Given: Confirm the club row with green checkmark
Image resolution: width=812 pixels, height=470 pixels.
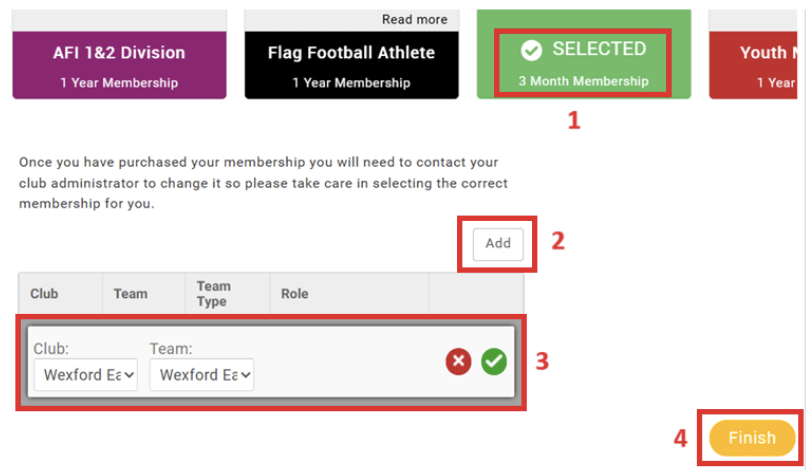Looking at the screenshot, I should coord(494,362).
